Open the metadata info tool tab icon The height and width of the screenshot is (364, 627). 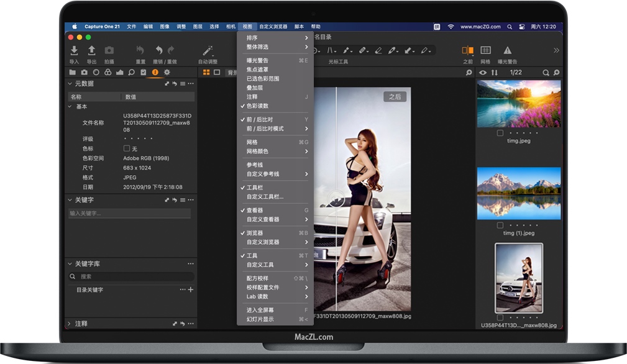click(155, 73)
